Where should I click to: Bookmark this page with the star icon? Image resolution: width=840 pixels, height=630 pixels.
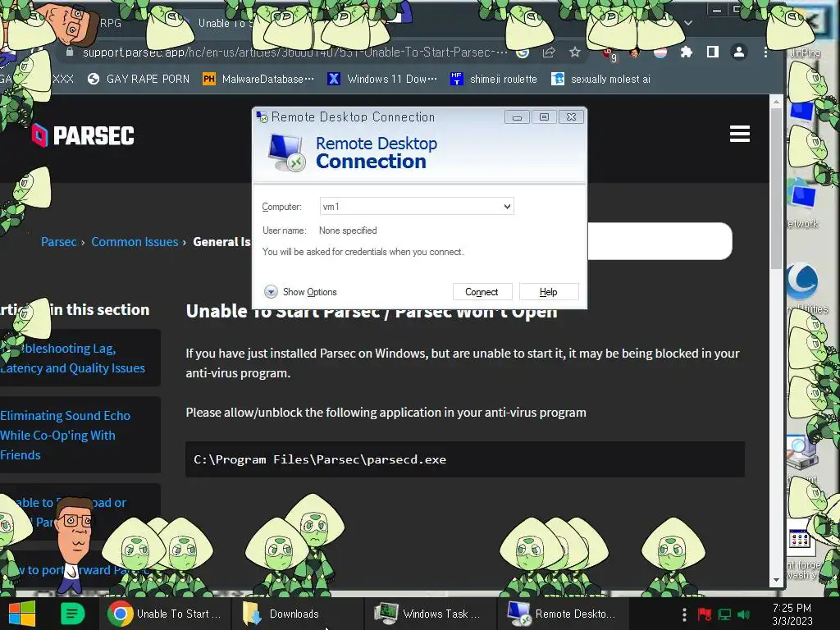pos(575,52)
